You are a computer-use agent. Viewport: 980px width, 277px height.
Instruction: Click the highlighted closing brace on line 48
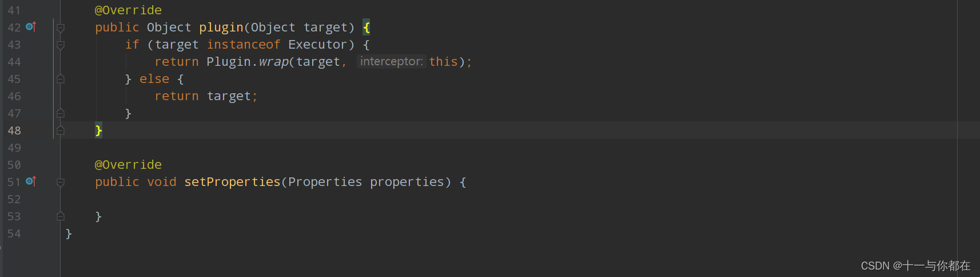click(x=98, y=130)
